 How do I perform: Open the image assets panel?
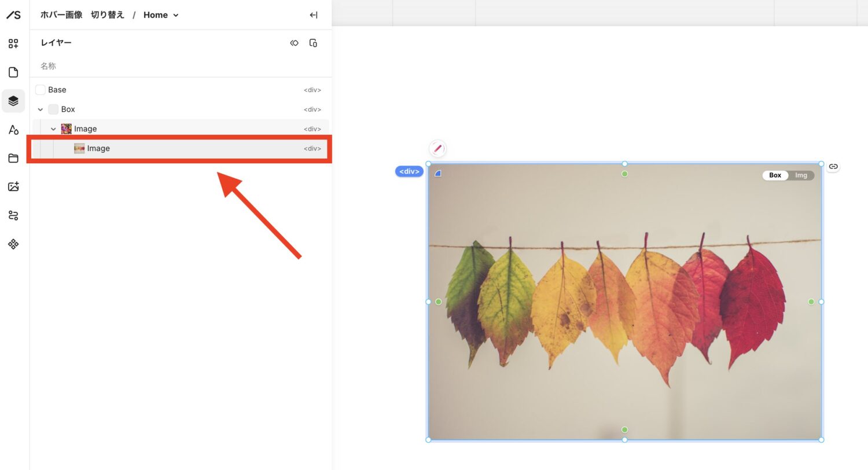click(x=13, y=186)
